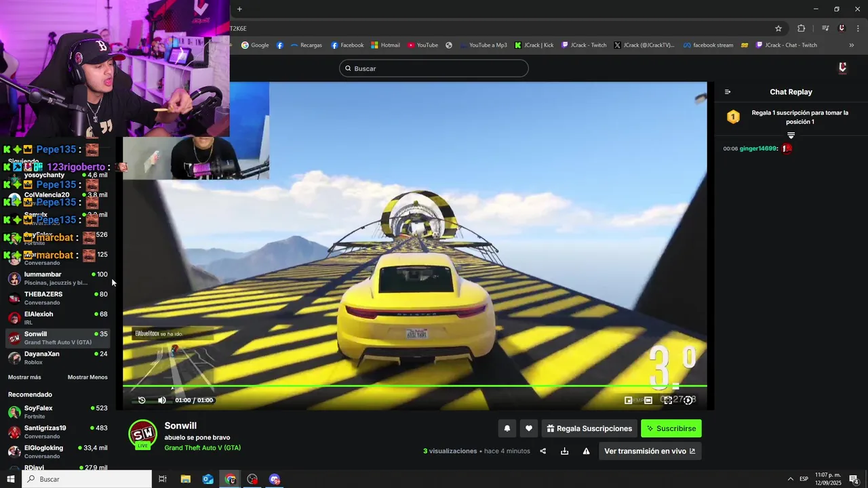Share the clip using share icon
Image resolution: width=868 pixels, height=488 pixels.
point(542,451)
